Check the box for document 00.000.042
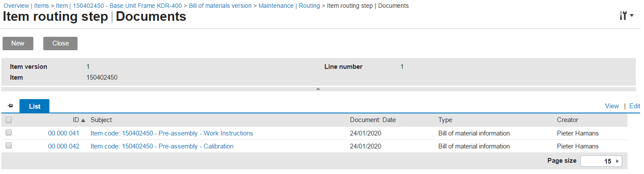 [x=9, y=146]
